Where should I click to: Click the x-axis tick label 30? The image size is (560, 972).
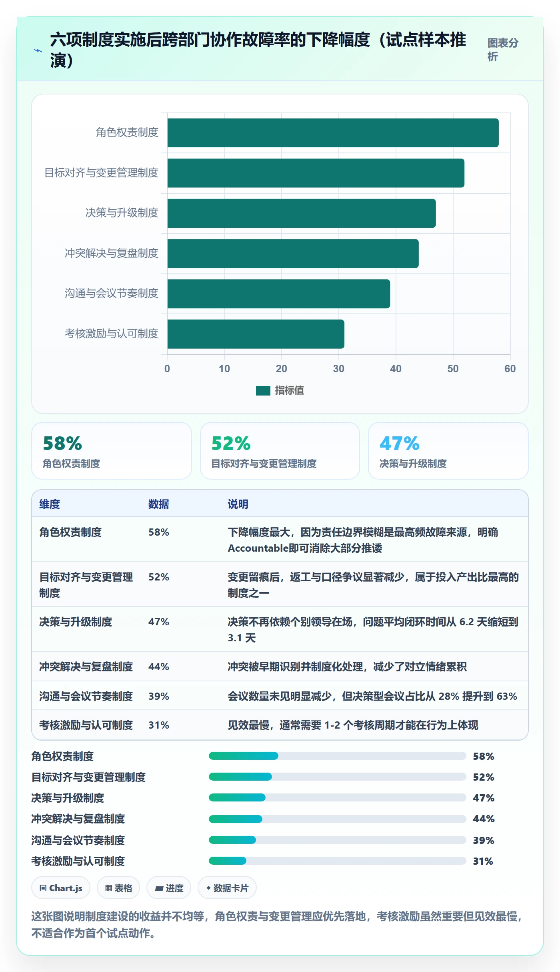pos(338,369)
